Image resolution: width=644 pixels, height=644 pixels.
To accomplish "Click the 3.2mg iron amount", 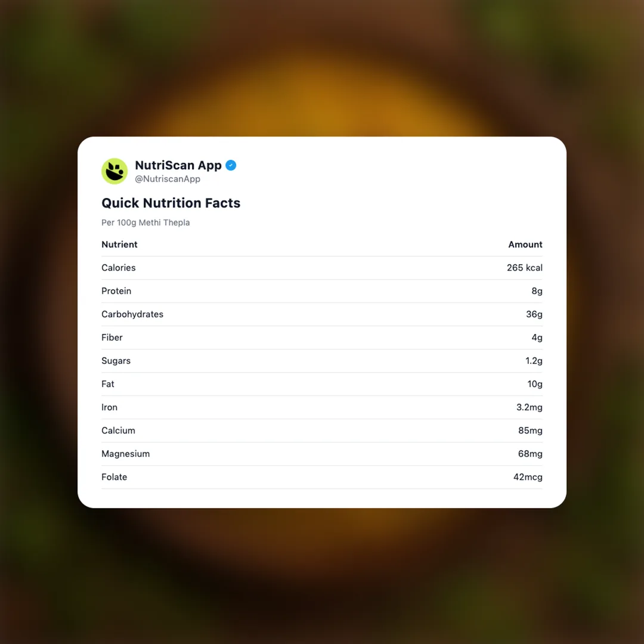I will (x=529, y=407).
